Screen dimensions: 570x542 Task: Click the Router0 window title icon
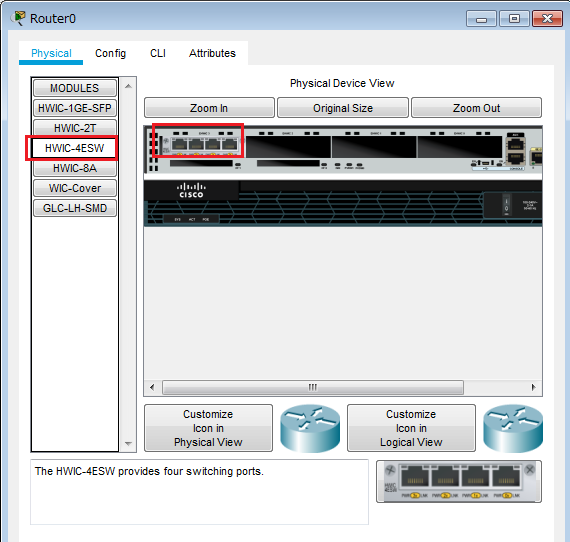[x=18, y=18]
